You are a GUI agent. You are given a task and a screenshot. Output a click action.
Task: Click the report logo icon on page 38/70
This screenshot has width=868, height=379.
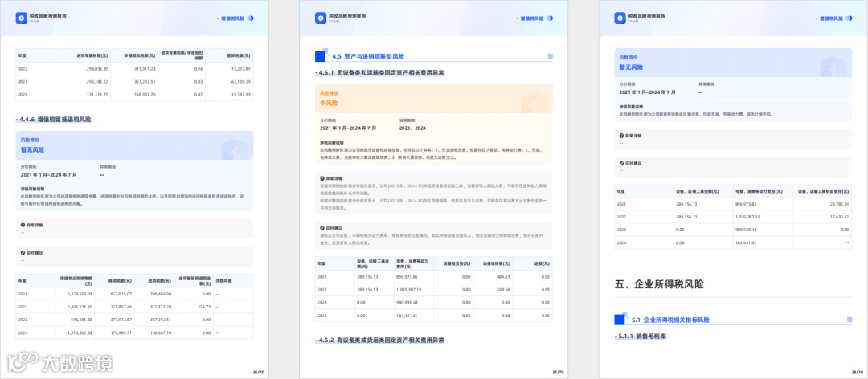[x=620, y=18]
